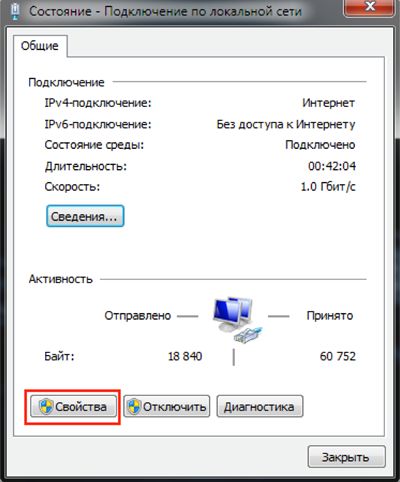Click the received bytes value 60 752
Screen dimensions: 400x482
[x=338, y=356]
